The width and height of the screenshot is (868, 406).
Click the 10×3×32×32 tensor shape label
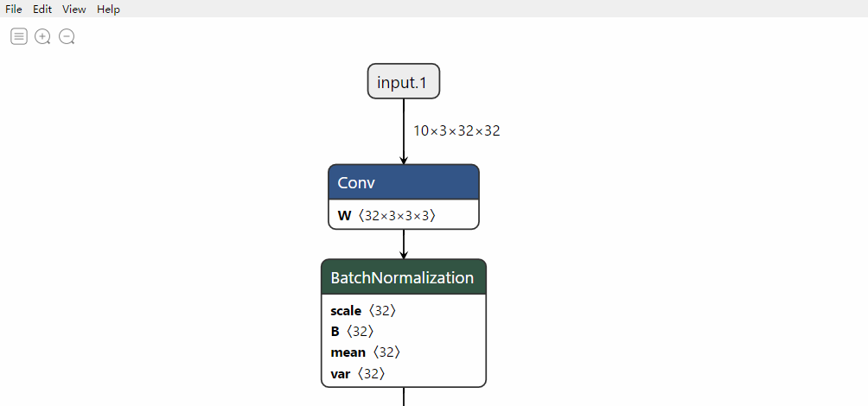tap(456, 131)
